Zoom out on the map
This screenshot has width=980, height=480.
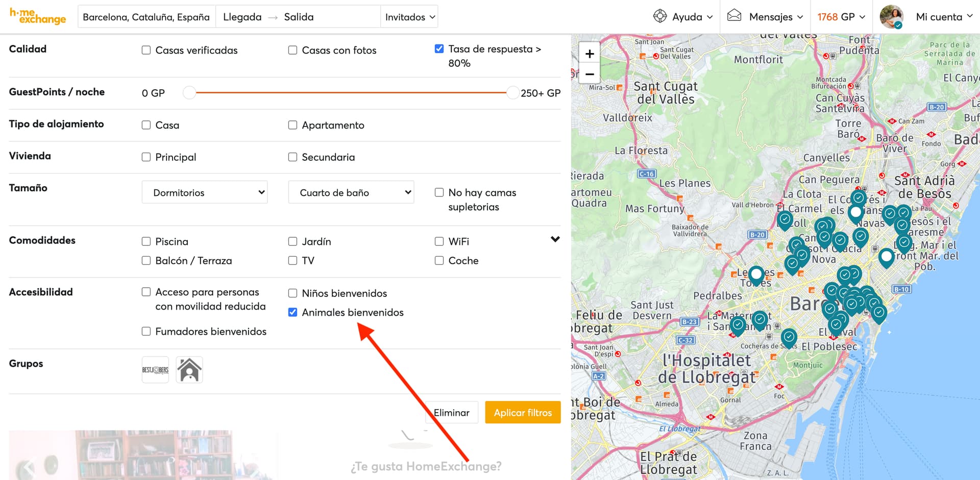click(x=590, y=74)
